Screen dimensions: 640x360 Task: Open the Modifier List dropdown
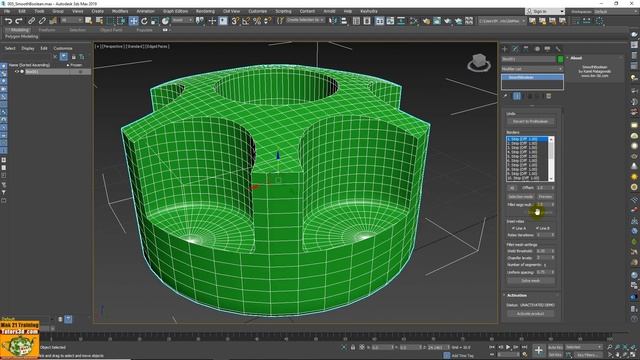(x=532, y=69)
